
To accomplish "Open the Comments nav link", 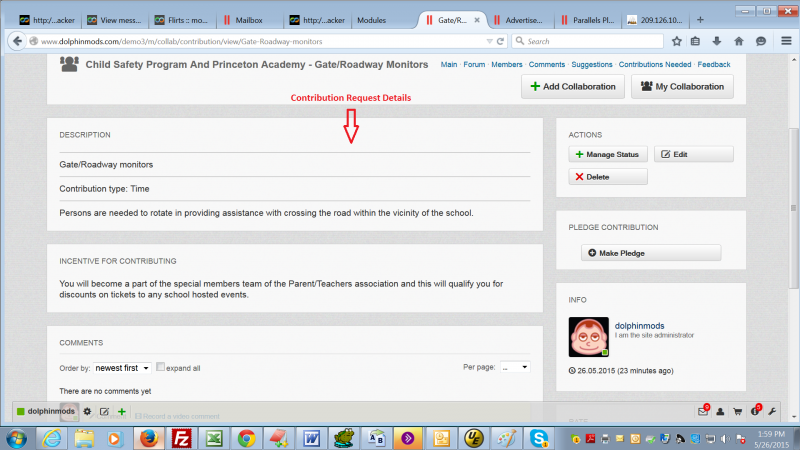I will pyautogui.click(x=546, y=64).
